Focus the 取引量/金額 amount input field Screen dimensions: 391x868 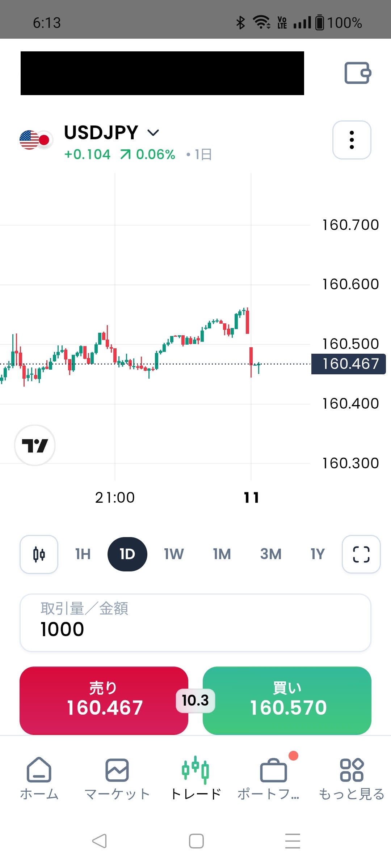click(x=195, y=623)
